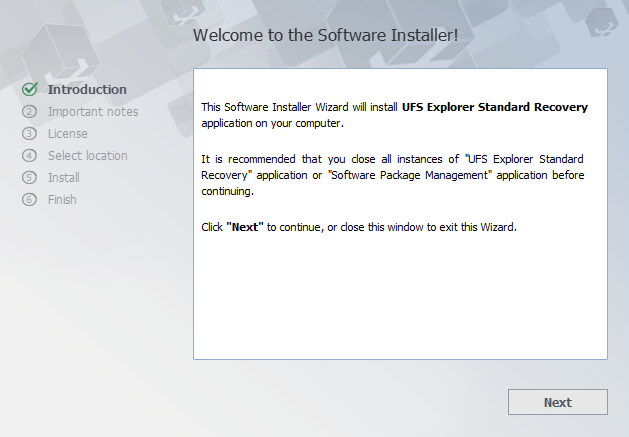Choose the Select location step
Image resolution: width=629 pixels, height=437 pixels.
88,156
